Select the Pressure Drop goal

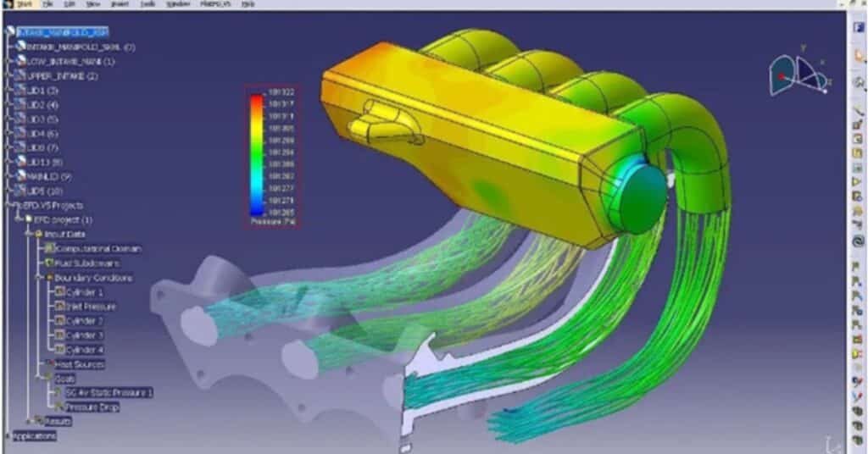pyautogui.click(x=92, y=407)
